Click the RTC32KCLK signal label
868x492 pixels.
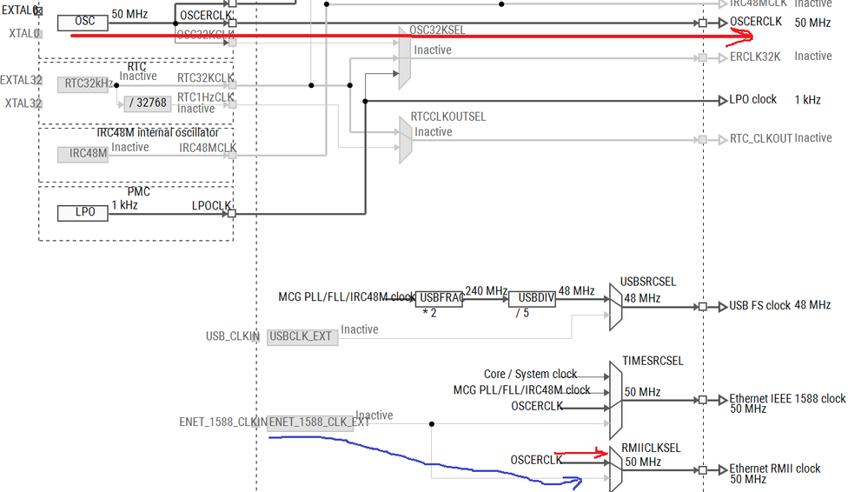click(205, 78)
